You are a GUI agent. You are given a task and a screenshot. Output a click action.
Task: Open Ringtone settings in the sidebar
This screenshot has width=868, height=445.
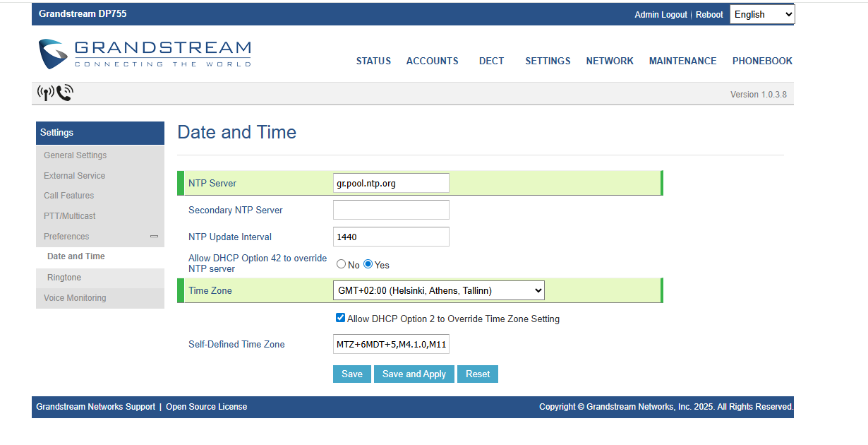tap(64, 278)
